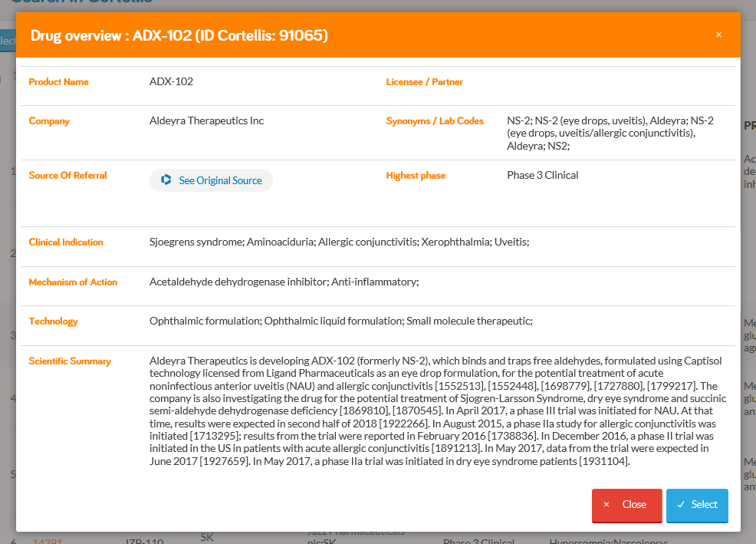Click the 'Licensee / Partner' label

coord(424,82)
